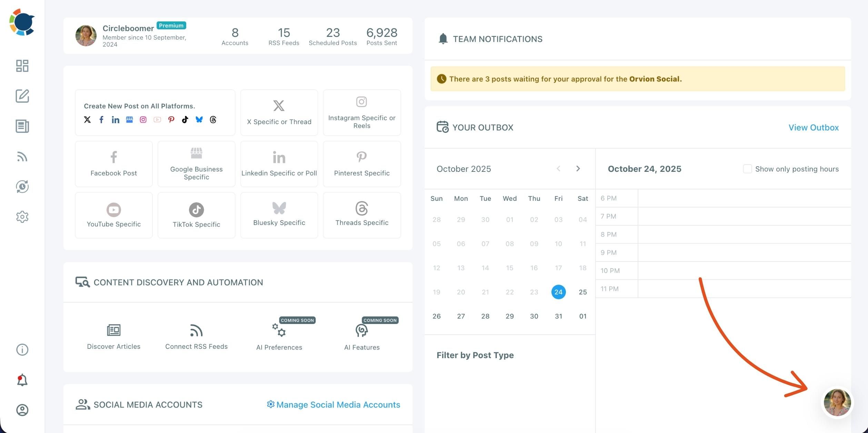The width and height of the screenshot is (868, 433).
Task: Select October 25 in the calendar
Action: 582,292
